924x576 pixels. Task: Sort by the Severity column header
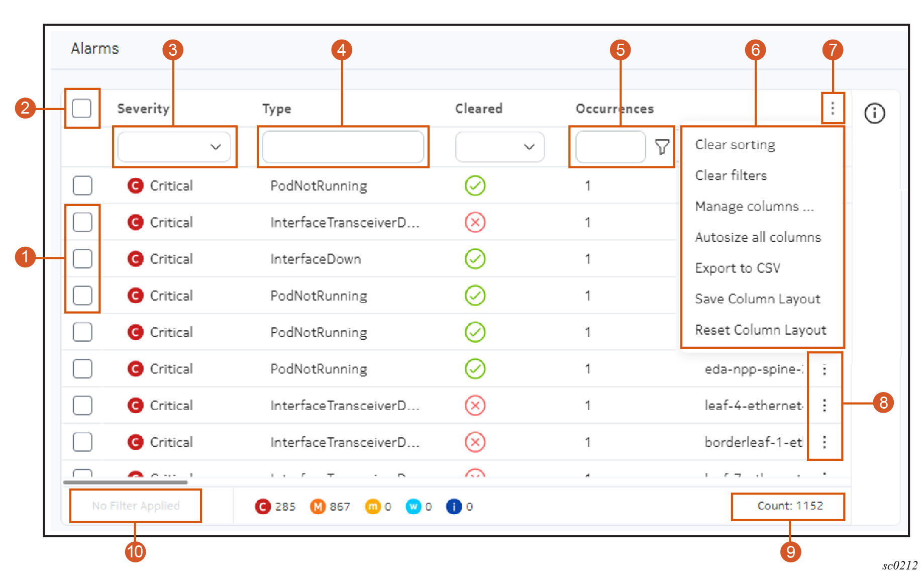point(143,109)
